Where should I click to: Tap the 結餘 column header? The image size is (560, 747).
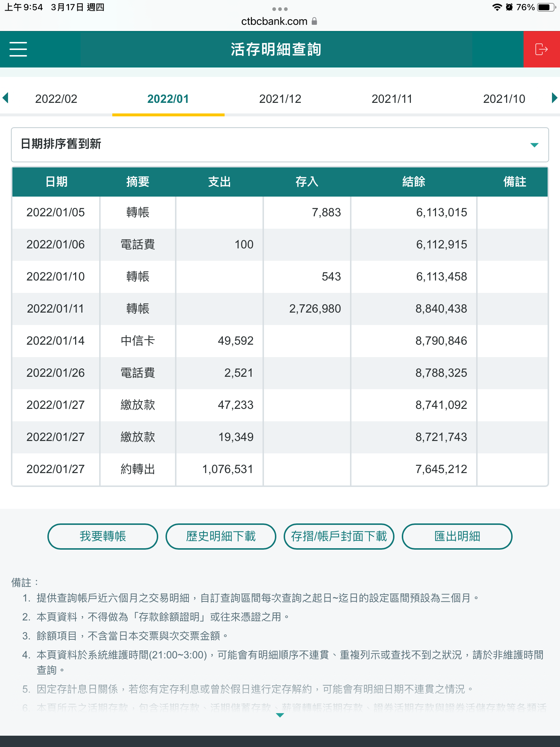point(413,182)
